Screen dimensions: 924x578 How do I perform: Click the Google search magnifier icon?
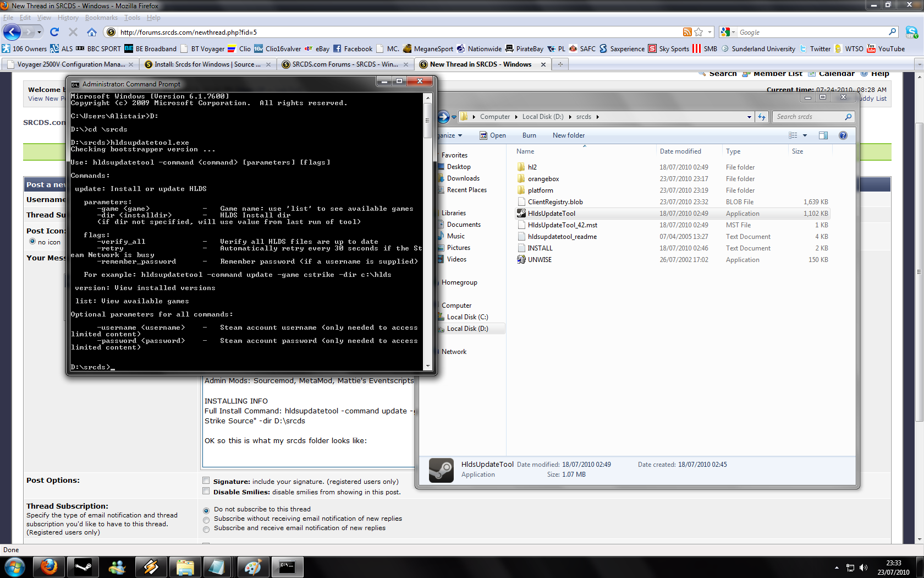(x=892, y=32)
